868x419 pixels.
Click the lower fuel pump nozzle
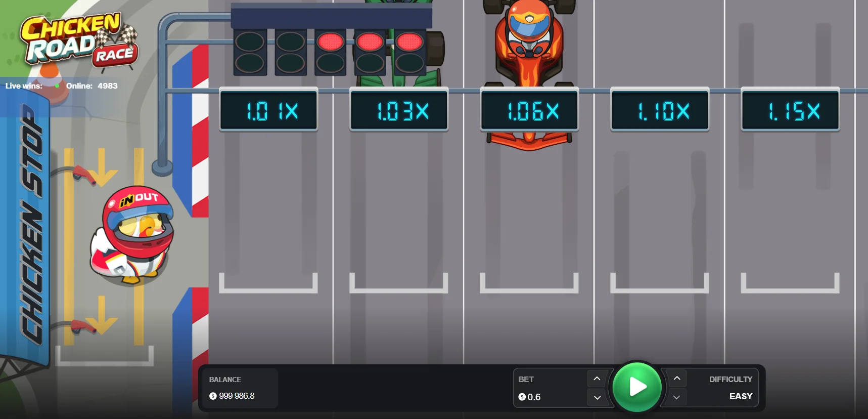83,326
